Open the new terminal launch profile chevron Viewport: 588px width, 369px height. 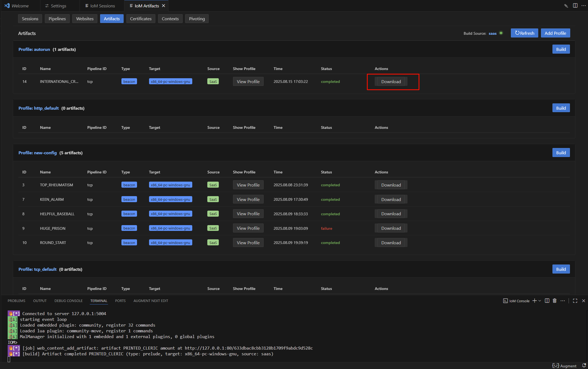540,301
